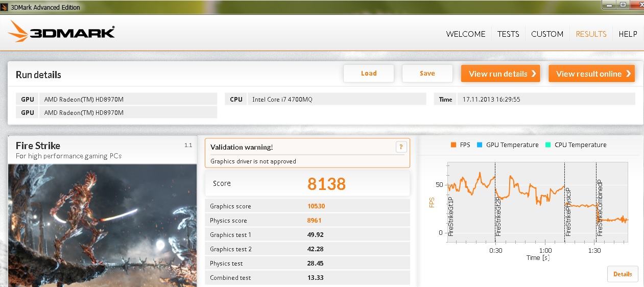The width and height of the screenshot is (644, 287).
Task: Click the Physics score value 8961
Action: click(314, 221)
